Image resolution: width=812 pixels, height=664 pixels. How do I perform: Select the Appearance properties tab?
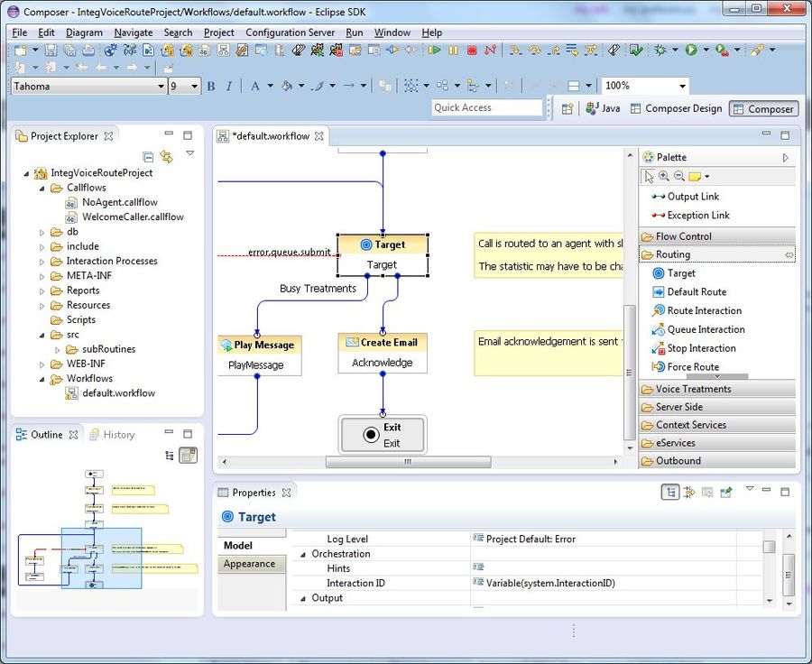click(252, 564)
